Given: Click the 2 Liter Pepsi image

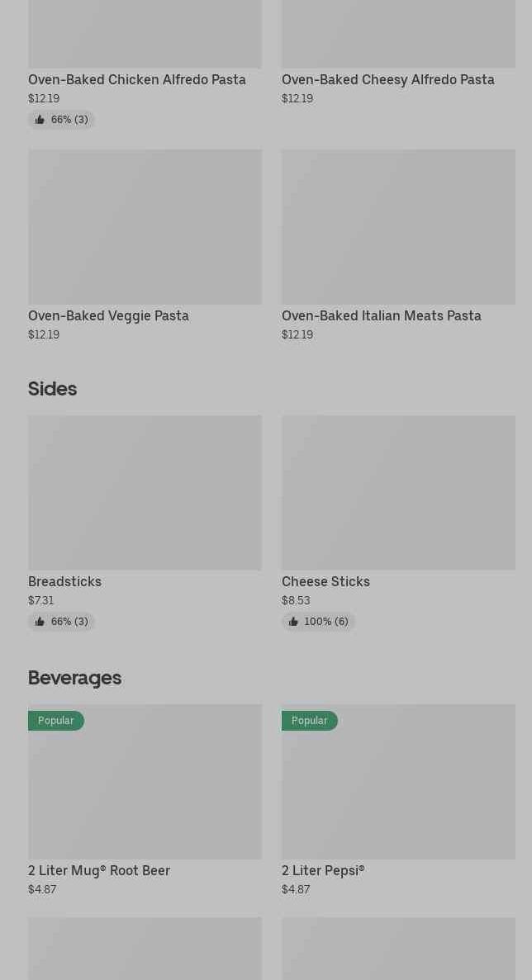Looking at the screenshot, I should pyautogui.click(x=398, y=793).
